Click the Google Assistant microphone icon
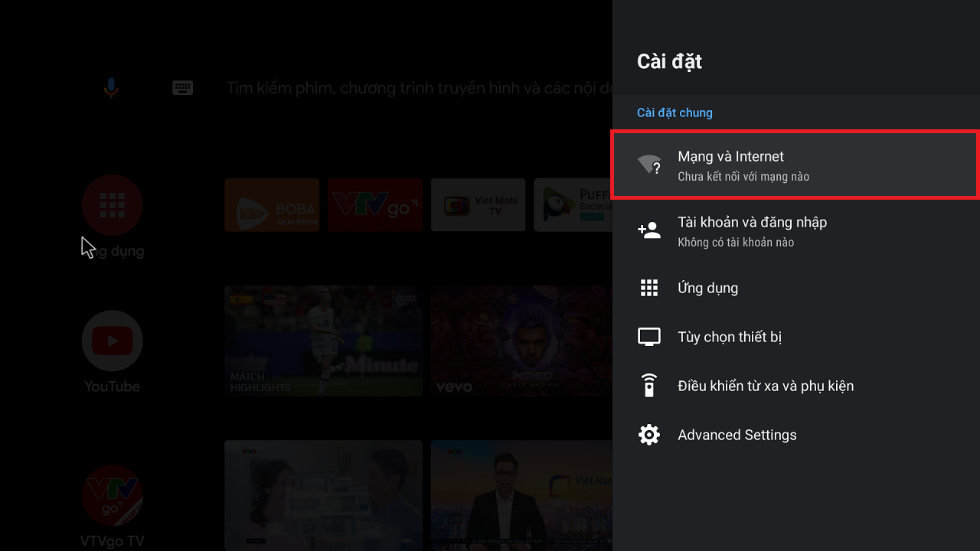This screenshot has width=980, height=551. tap(111, 88)
